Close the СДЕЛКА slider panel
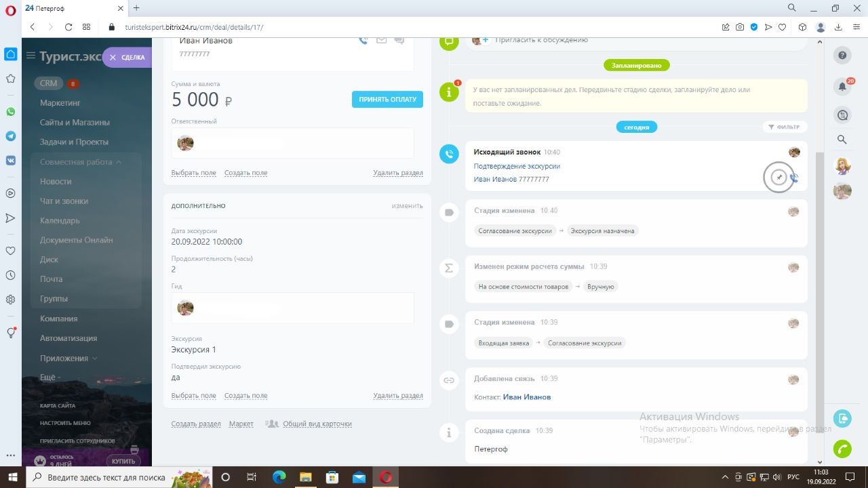 click(113, 58)
